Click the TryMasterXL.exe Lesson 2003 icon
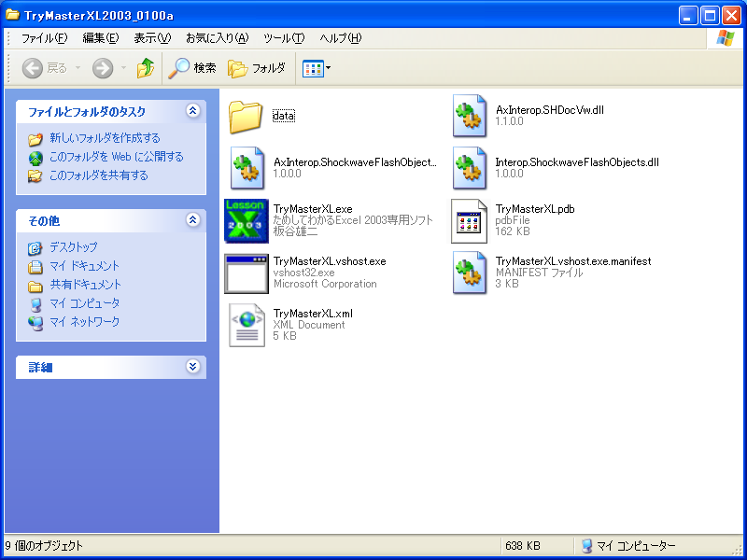 (x=247, y=221)
